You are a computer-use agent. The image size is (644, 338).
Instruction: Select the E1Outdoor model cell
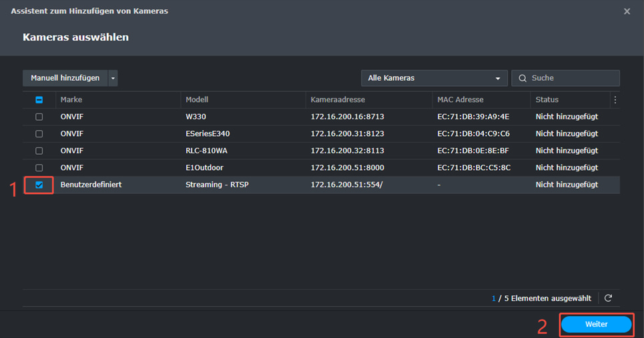pos(204,168)
